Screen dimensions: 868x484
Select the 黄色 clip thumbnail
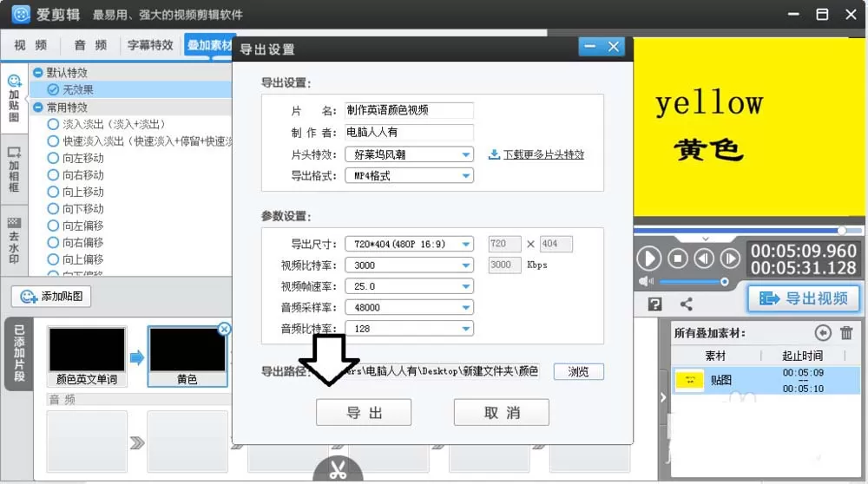(187, 356)
